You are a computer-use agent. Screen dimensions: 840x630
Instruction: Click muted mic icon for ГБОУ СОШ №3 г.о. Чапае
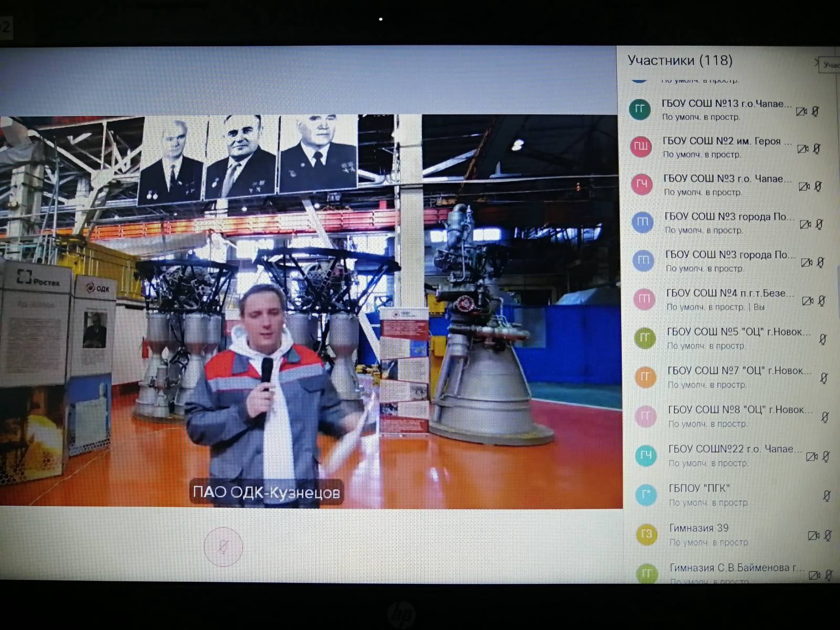(x=817, y=186)
